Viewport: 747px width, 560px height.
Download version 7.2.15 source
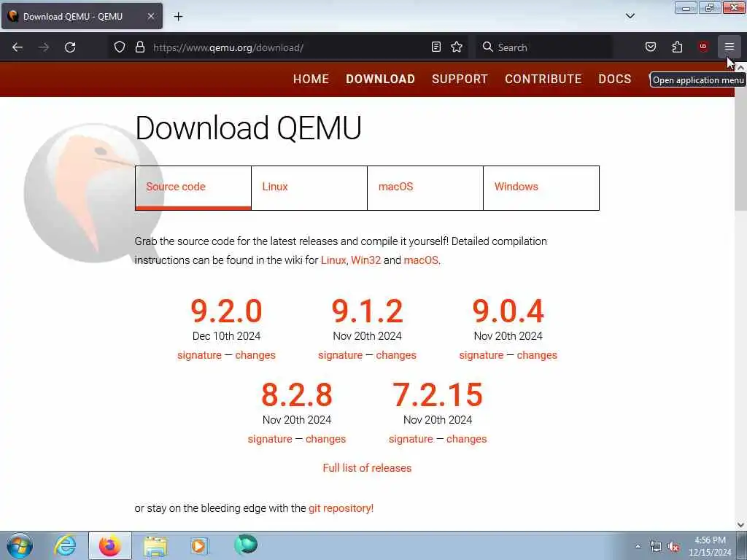point(438,395)
